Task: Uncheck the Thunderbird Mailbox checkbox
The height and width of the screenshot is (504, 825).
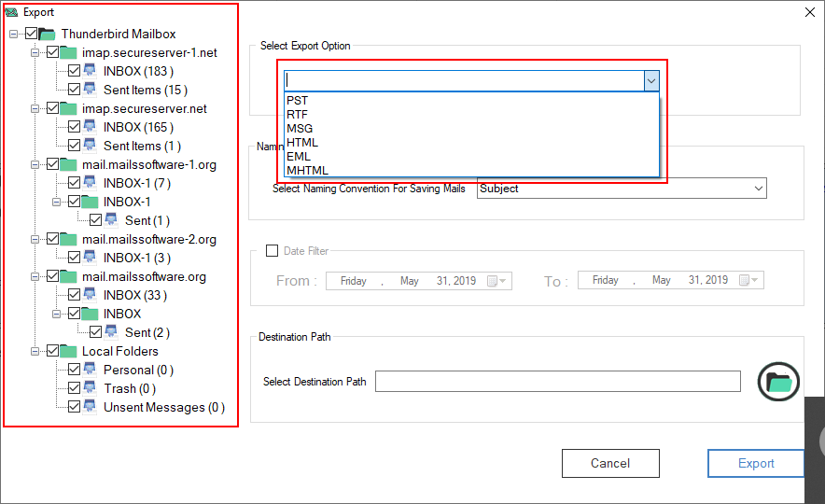Action: pyautogui.click(x=31, y=34)
